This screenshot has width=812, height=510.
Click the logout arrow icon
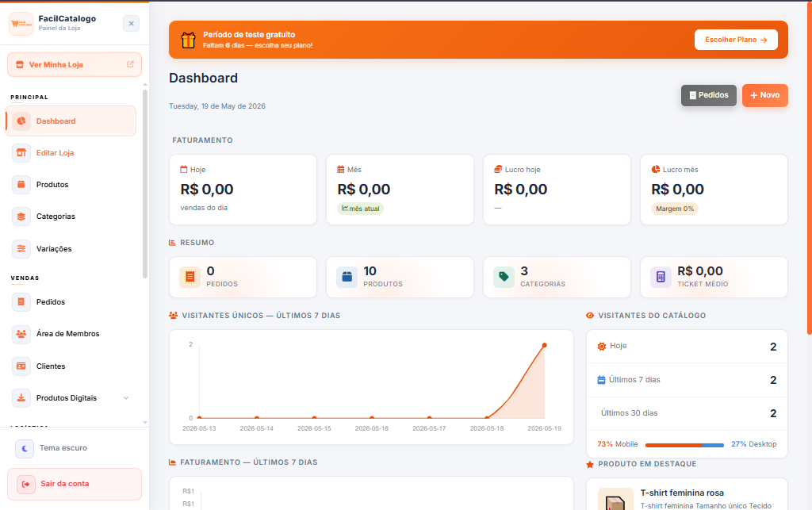(26, 484)
